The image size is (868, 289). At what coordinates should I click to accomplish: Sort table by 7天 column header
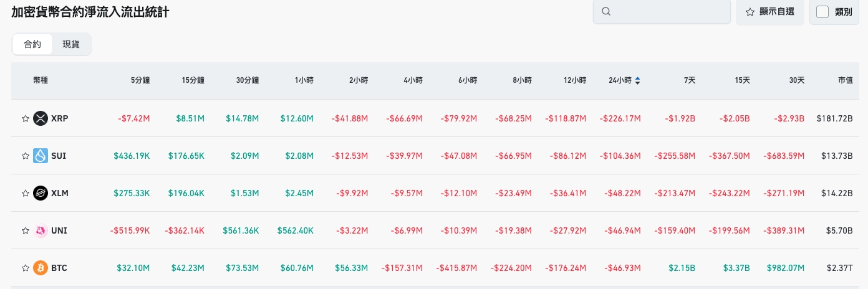pyautogui.click(x=689, y=80)
